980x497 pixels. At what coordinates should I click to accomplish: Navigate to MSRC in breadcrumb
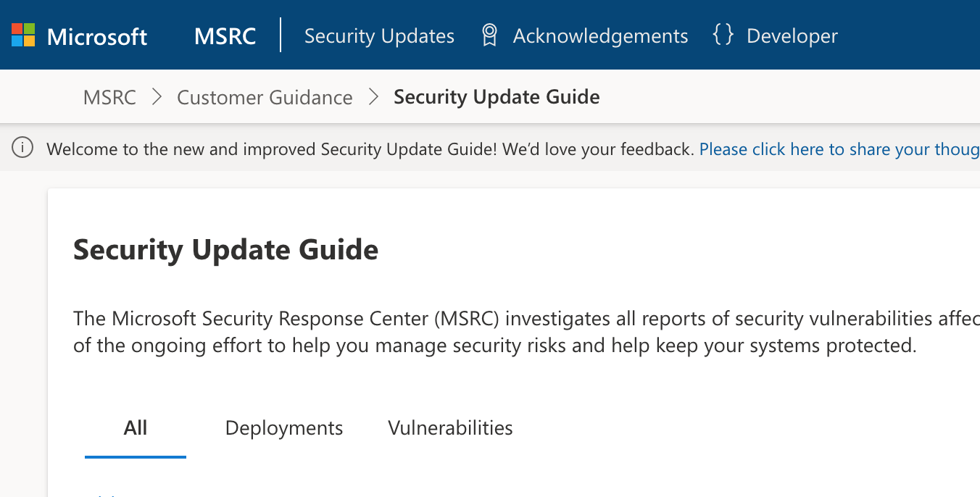109,97
